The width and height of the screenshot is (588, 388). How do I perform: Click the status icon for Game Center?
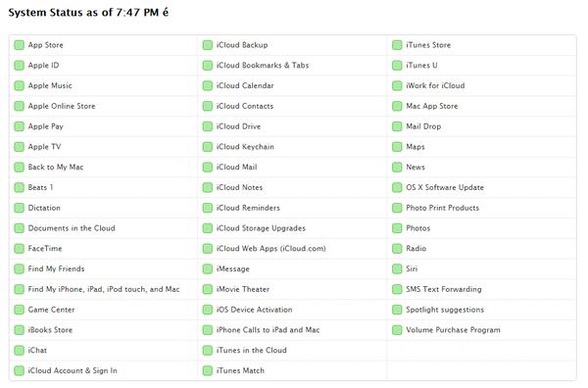click(x=20, y=310)
